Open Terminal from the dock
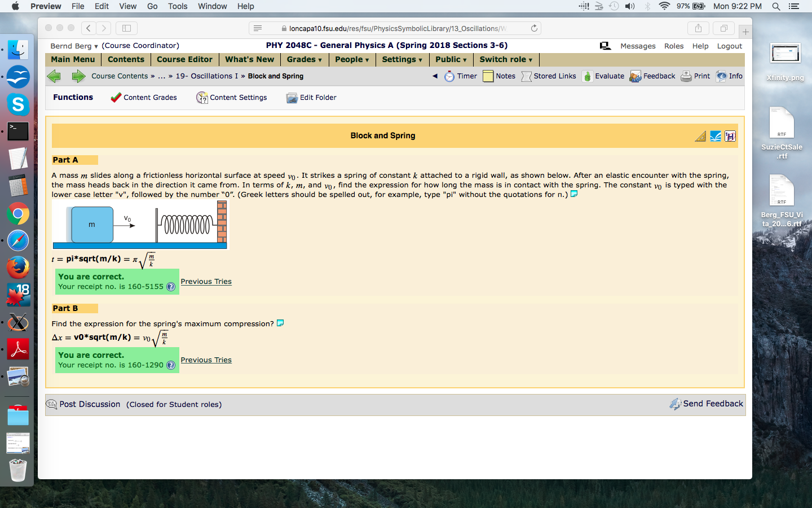This screenshot has height=508, width=812. coord(18,131)
